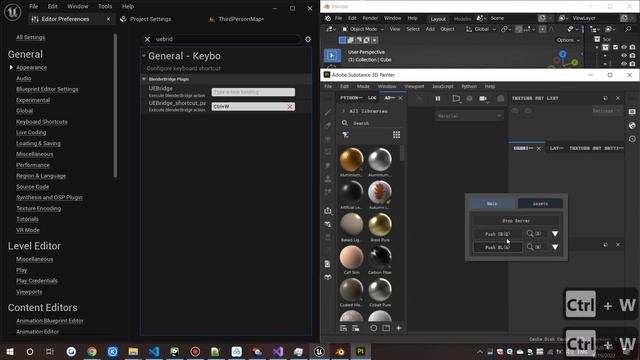The width and height of the screenshot is (640, 360).
Task: Toggle second row eye icon in Blender outliner
Action: coord(624,56)
